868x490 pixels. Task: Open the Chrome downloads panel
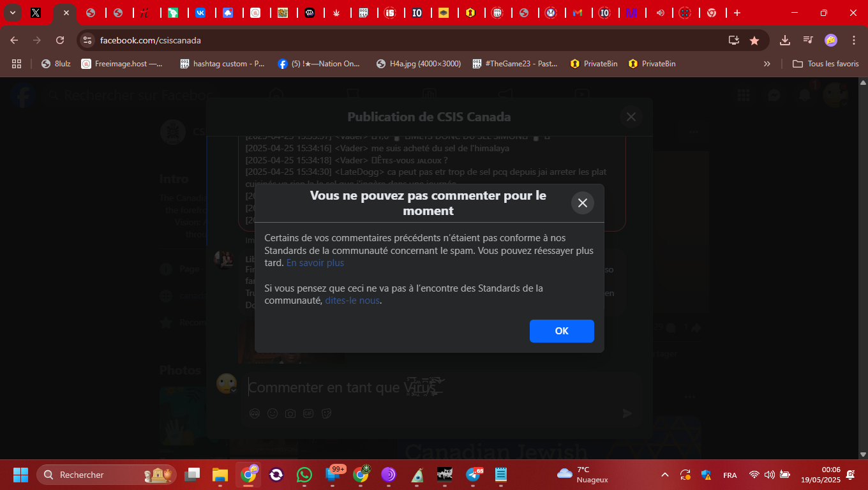point(785,40)
